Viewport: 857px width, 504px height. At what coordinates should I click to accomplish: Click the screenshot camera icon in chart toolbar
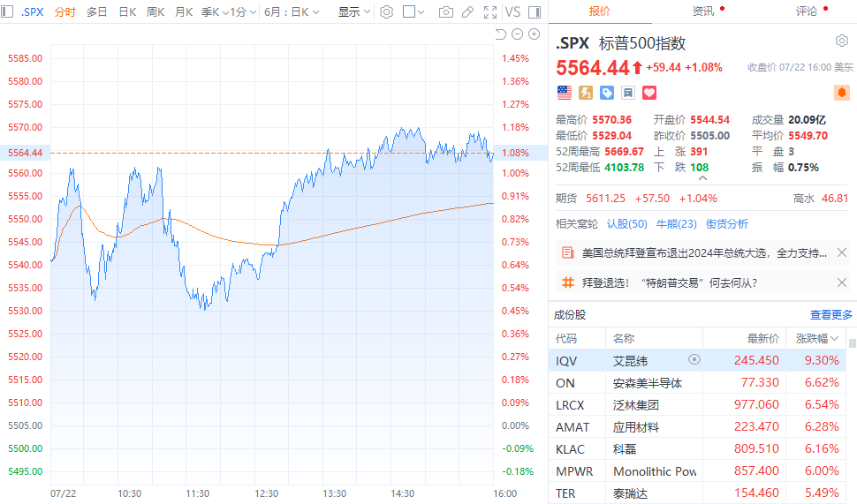pos(446,12)
